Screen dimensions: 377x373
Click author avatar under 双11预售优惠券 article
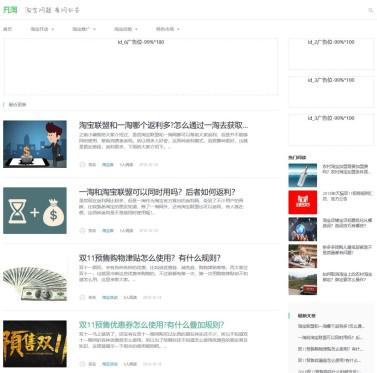82,364
